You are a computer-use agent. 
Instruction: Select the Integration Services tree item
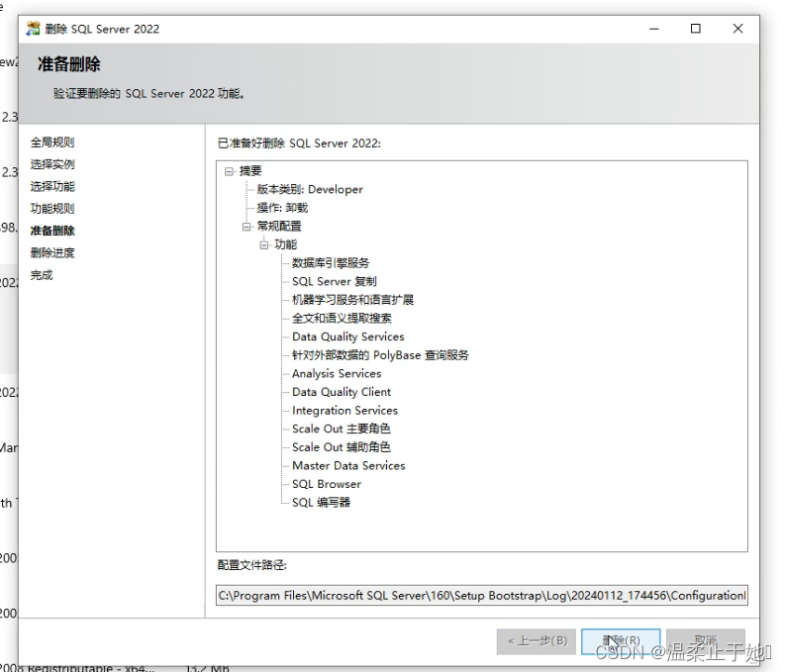point(344,411)
